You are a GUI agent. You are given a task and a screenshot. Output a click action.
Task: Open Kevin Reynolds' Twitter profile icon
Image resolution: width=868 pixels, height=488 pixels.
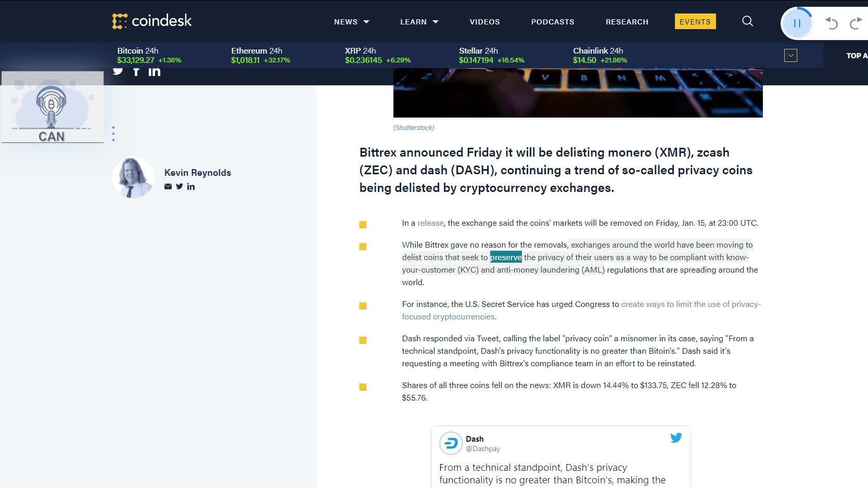click(180, 186)
